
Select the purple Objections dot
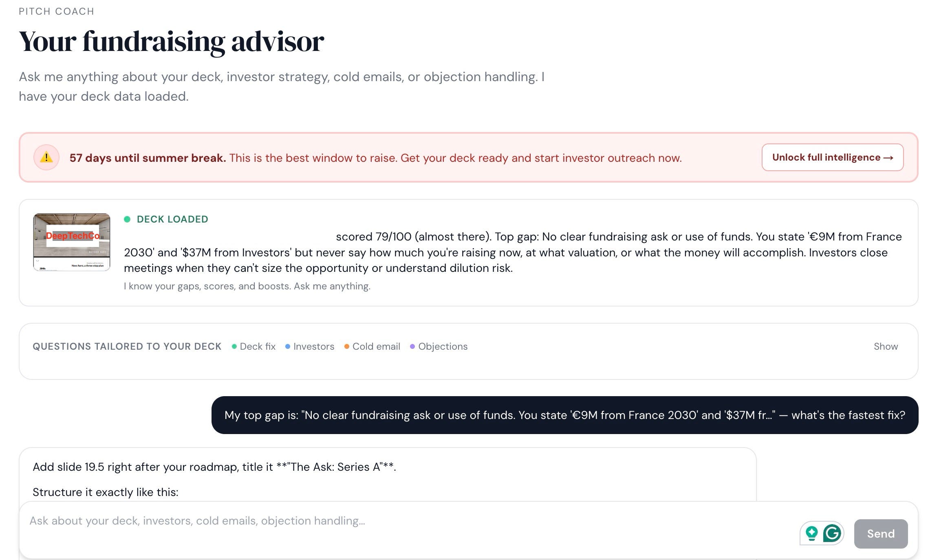pyautogui.click(x=412, y=346)
